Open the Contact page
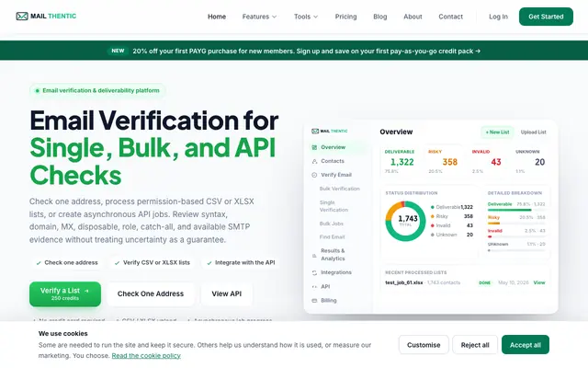This screenshot has height=368, width=588. (451, 17)
